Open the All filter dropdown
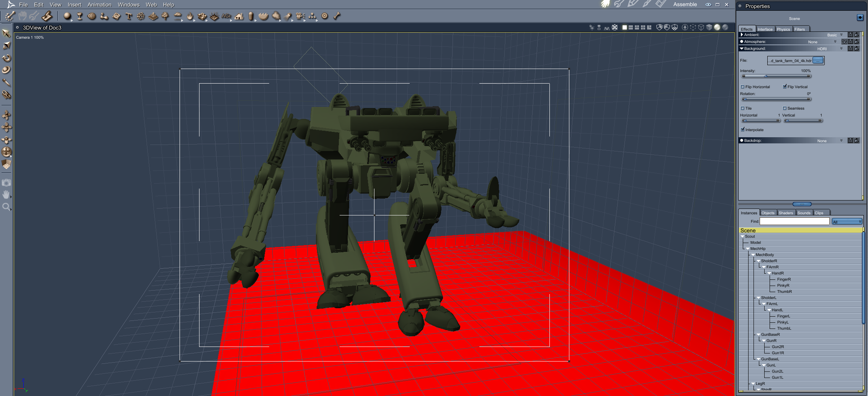Screen dimensions: 868x396 (x=847, y=222)
